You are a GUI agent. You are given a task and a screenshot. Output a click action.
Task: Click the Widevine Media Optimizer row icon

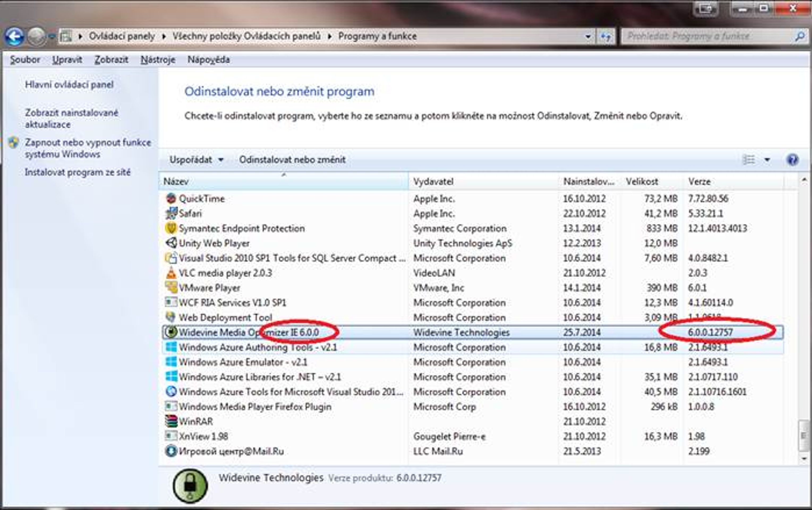click(171, 332)
